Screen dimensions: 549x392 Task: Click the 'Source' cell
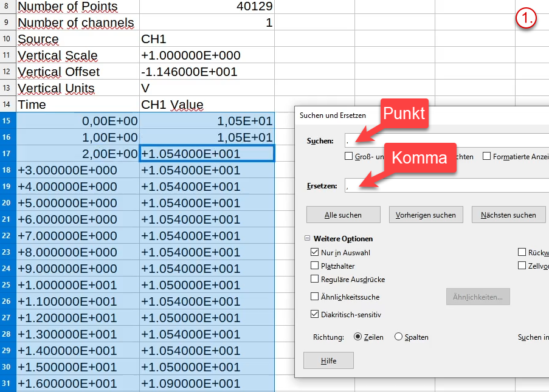point(78,39)
